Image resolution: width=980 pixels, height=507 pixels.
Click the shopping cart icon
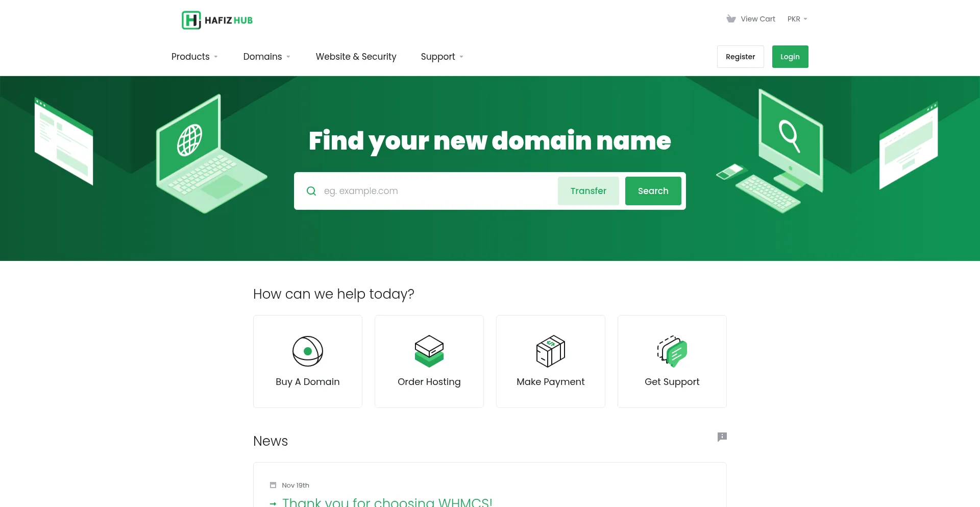point(731,19)
